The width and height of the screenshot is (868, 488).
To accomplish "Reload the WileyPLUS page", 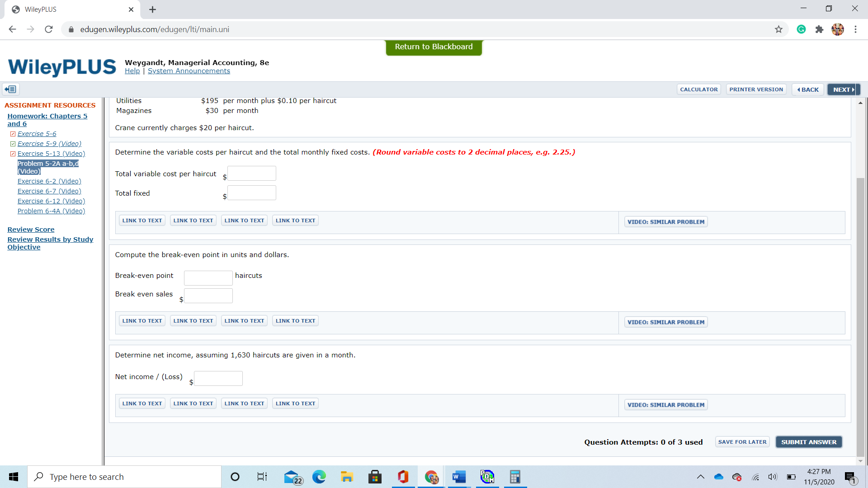I will tap(49, 29).
